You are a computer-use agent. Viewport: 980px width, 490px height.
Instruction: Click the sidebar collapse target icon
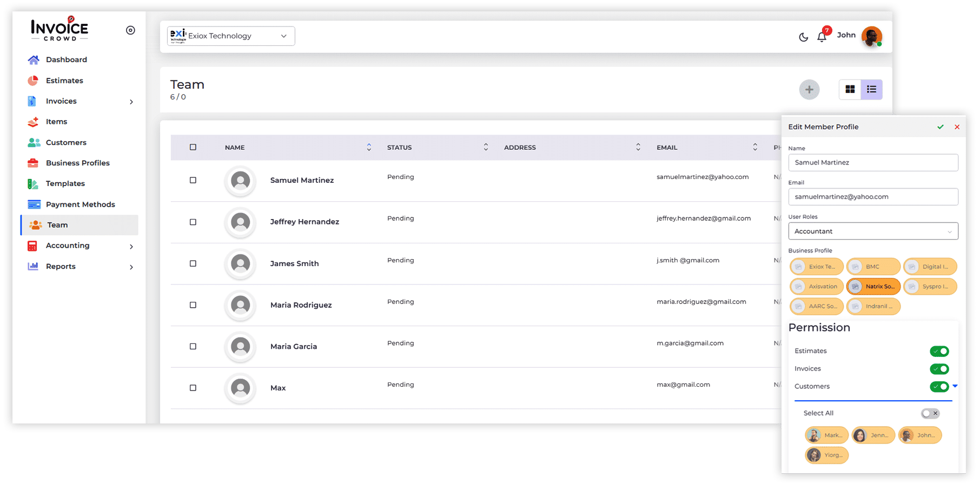tap(130, 30)
